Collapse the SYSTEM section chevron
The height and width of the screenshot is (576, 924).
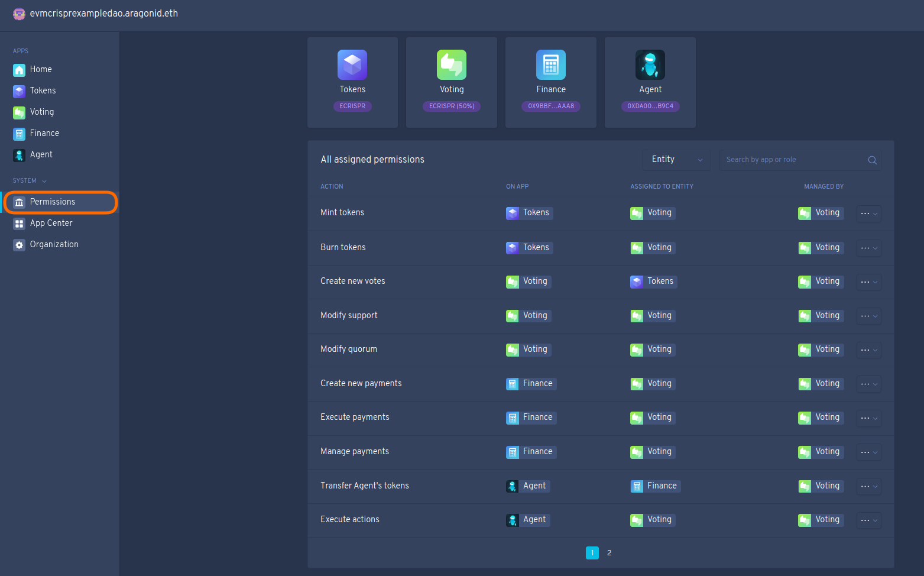44,181
